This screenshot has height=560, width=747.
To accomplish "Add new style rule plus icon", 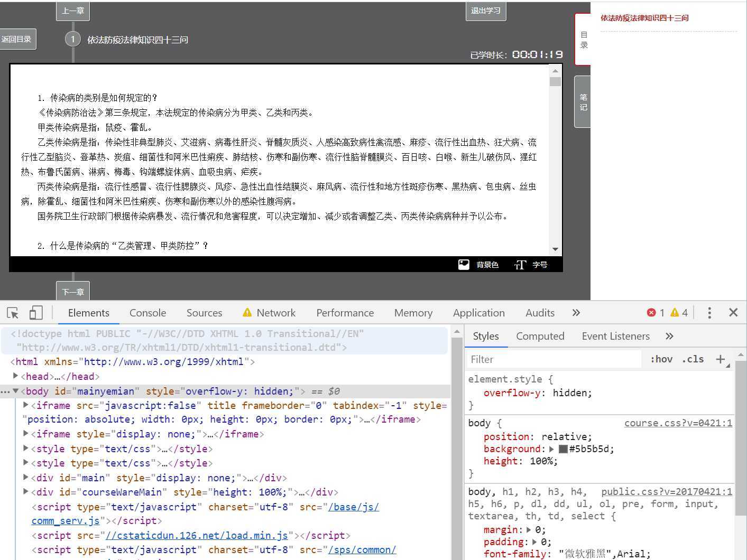I will click(x=720, y=359).
